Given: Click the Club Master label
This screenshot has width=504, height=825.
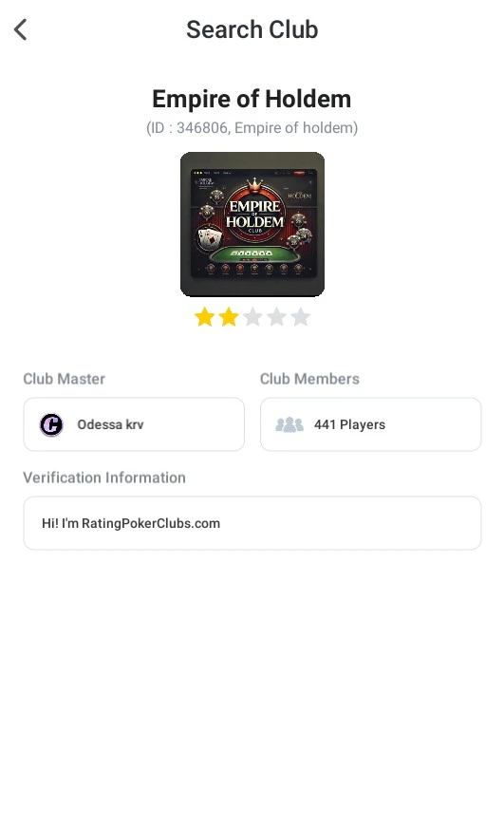Looking at the screenshot, I should coord(65,379).
